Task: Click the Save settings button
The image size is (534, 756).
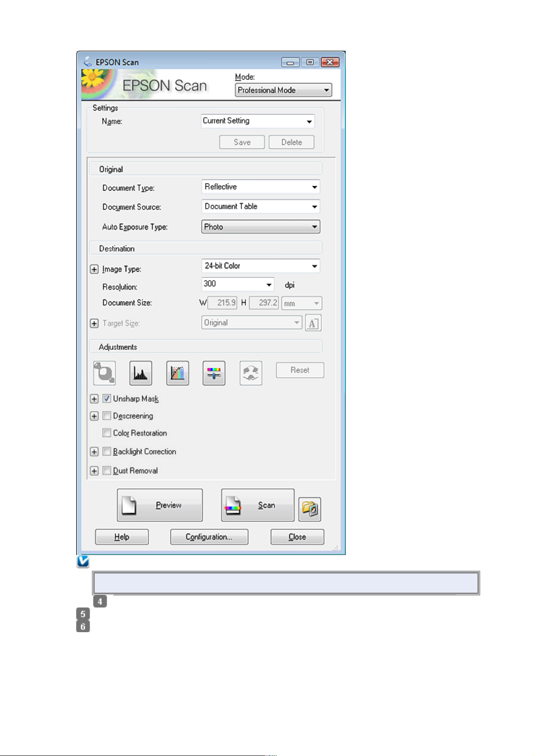Action: pos(242,142)
